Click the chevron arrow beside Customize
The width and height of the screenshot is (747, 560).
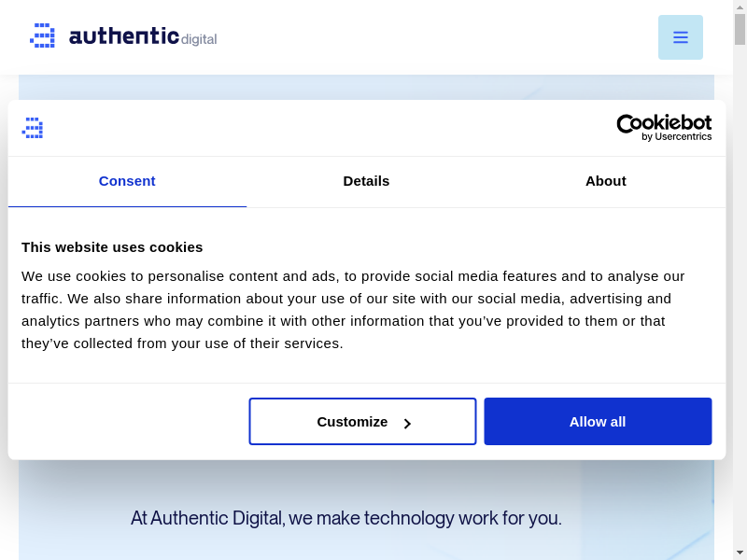click(407, 423)
